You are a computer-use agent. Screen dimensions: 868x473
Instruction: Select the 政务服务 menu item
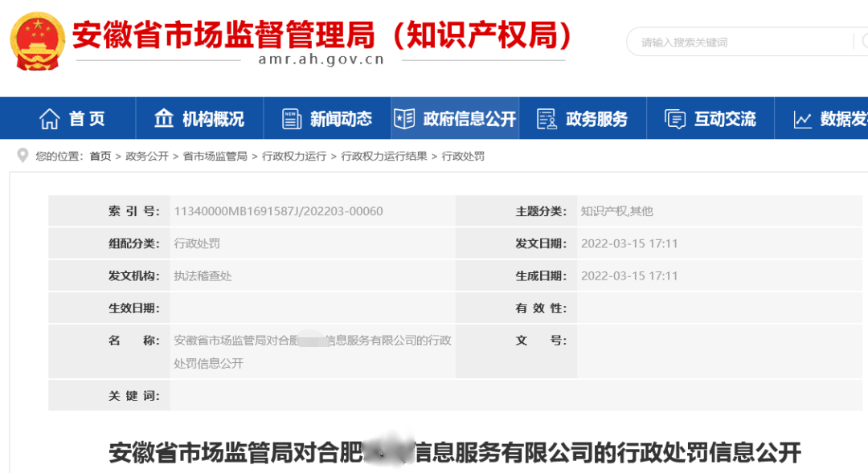596,119
